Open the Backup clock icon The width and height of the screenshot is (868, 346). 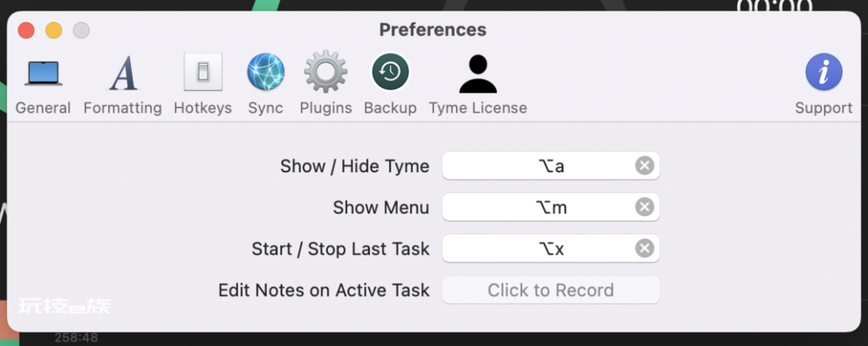point(391,72)
